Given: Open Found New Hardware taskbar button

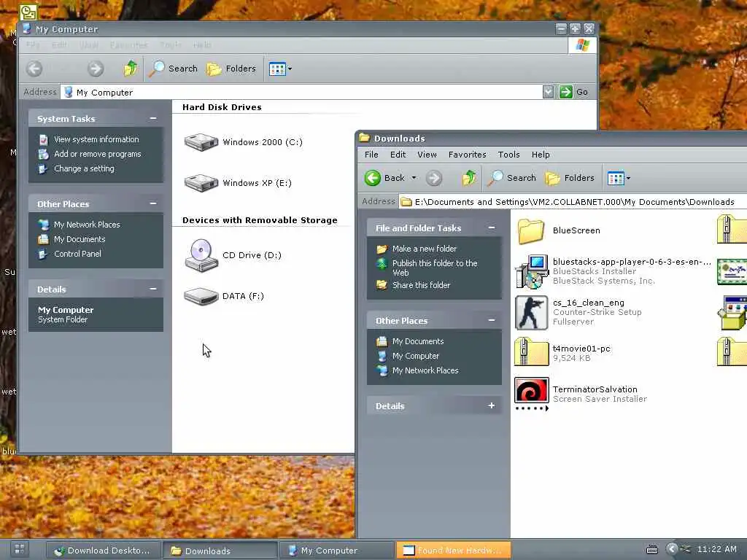Looking at the screenshot, I should 454,551.
